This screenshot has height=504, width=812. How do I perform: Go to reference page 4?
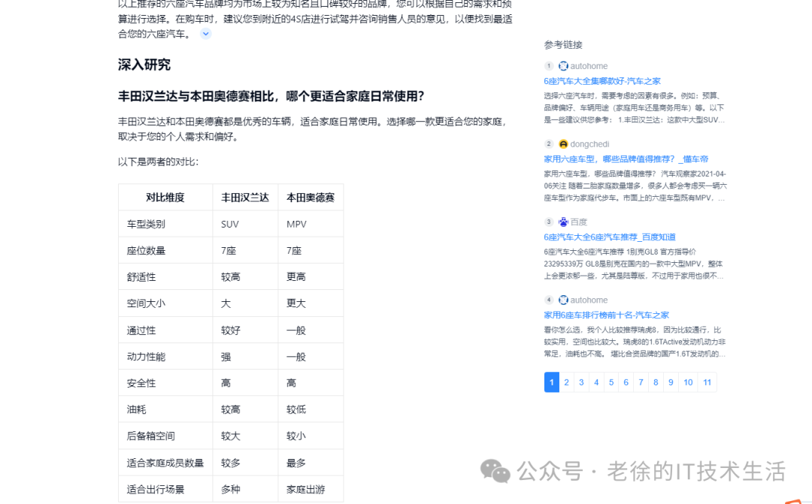[596, 382]
